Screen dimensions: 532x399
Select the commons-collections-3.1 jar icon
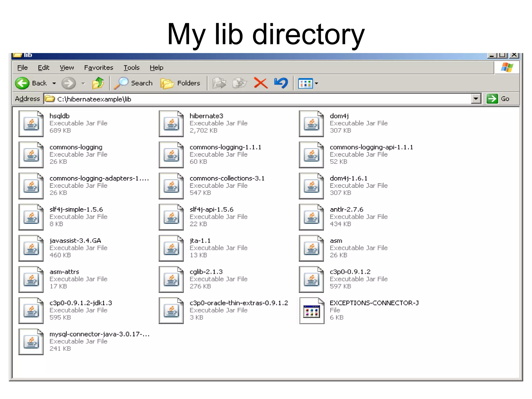[171, 186]
